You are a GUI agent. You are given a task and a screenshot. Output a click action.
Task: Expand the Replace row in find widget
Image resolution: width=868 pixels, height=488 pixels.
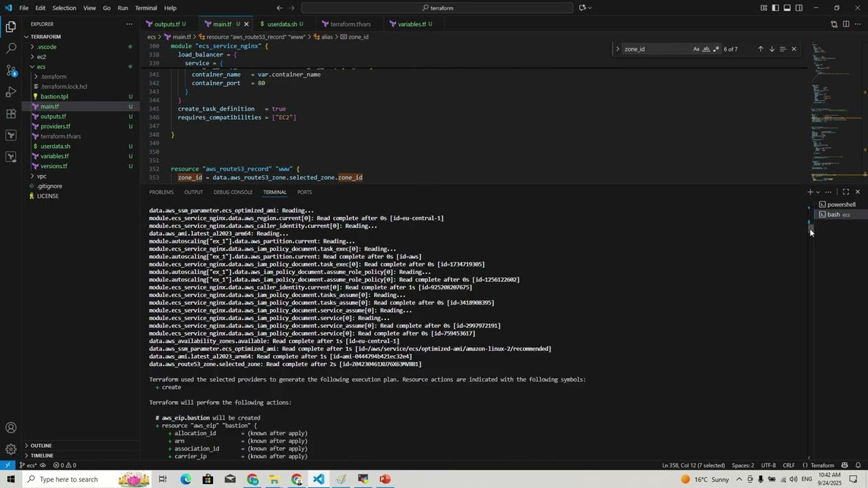[617, 49]
